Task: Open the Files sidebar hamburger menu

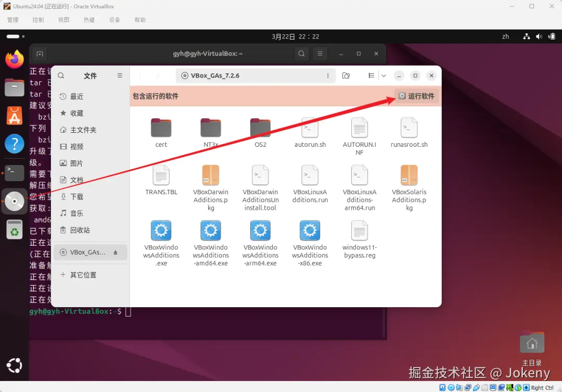Action: (120, 75)
